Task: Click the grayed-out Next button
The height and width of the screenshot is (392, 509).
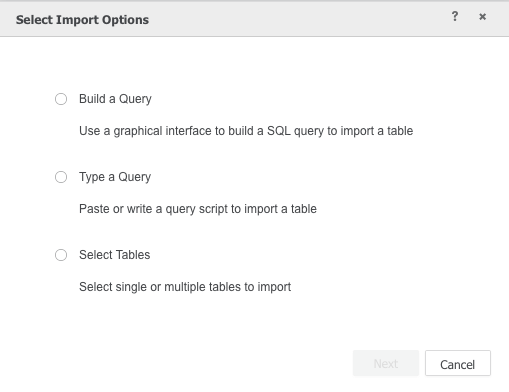Action: (386, 363)
